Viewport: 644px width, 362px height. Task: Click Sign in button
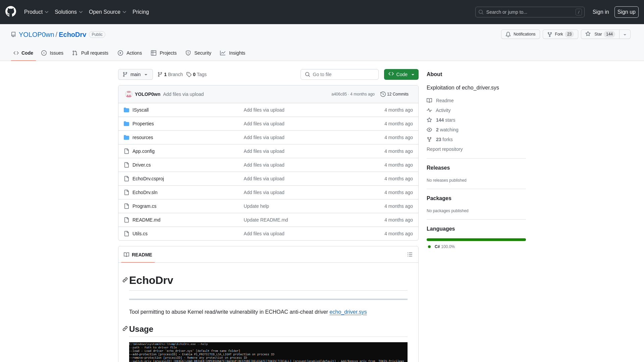tap(601, 12)
